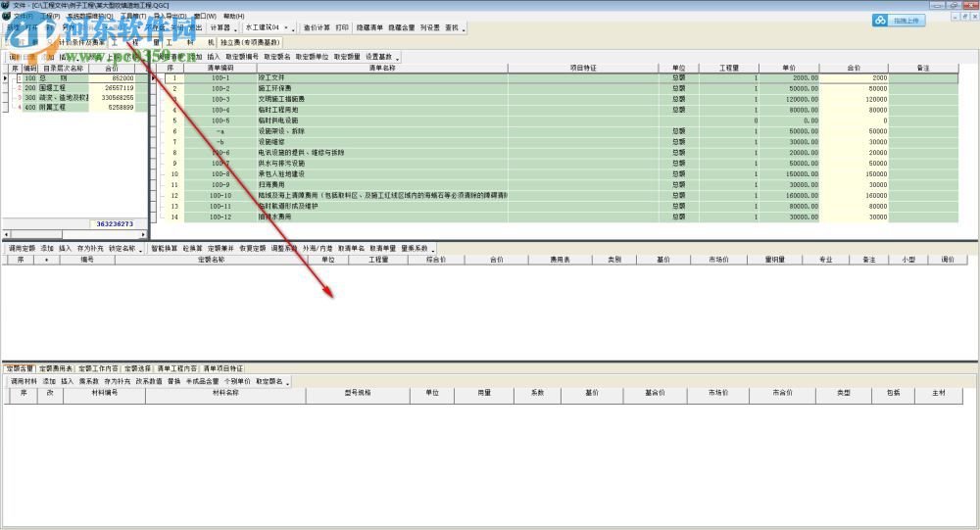Viewport: 980px width, 530px height.
Task: Switch to the 清单项目特征 tab
Action: coord(223,368)
